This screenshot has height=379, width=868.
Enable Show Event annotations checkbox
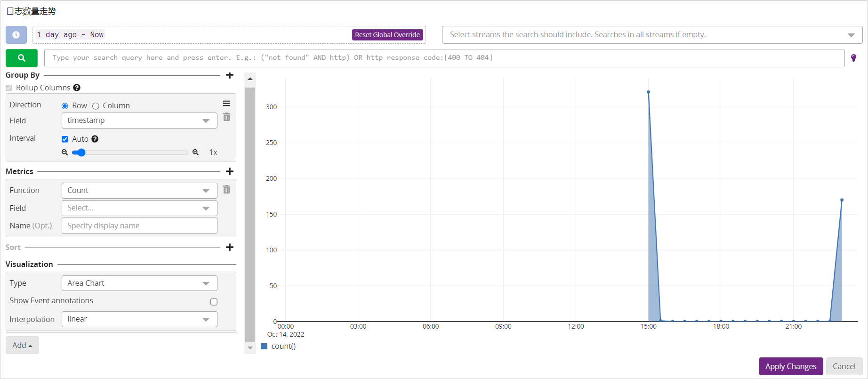click(214, 302)
